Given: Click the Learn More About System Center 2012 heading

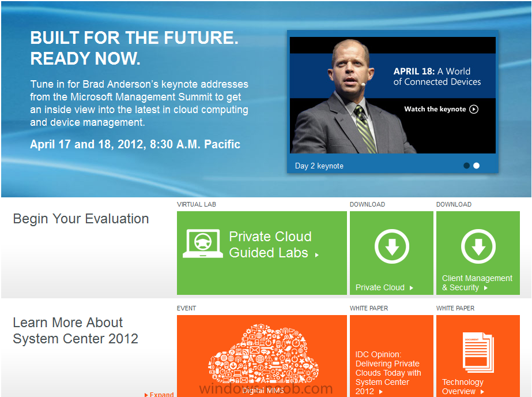Looking at the screenshot, I should 76,331.
